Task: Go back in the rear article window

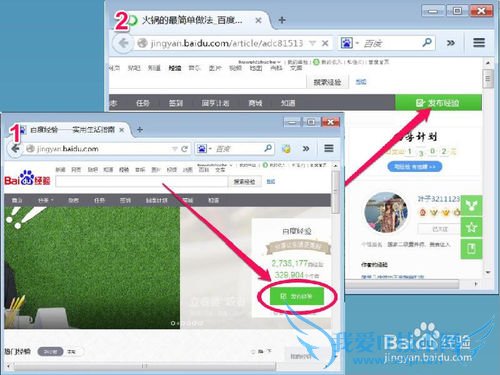Action: 123,43
